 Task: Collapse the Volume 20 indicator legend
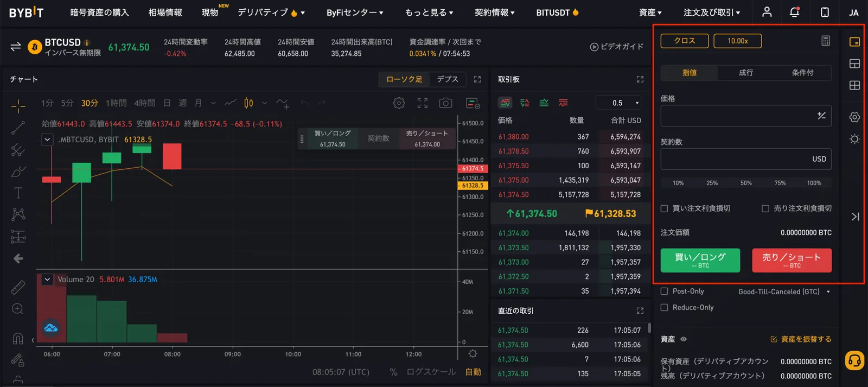click(x=47, y=280)
